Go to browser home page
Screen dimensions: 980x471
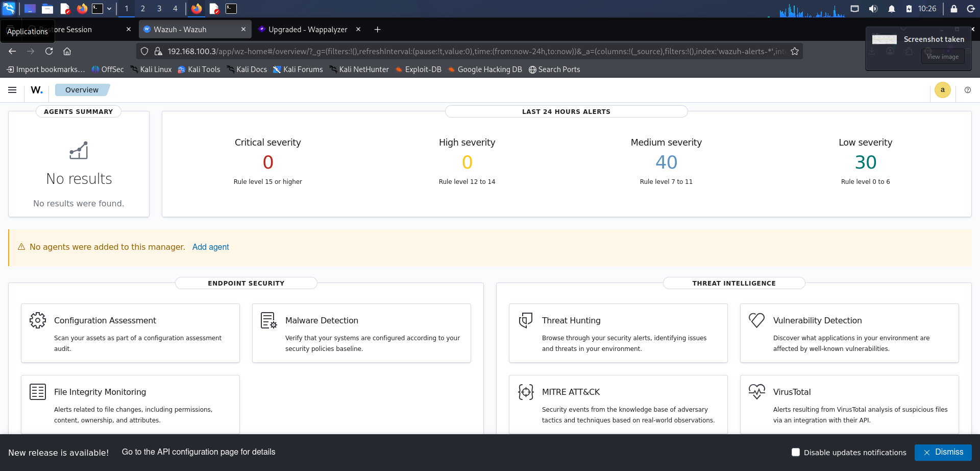67,51
